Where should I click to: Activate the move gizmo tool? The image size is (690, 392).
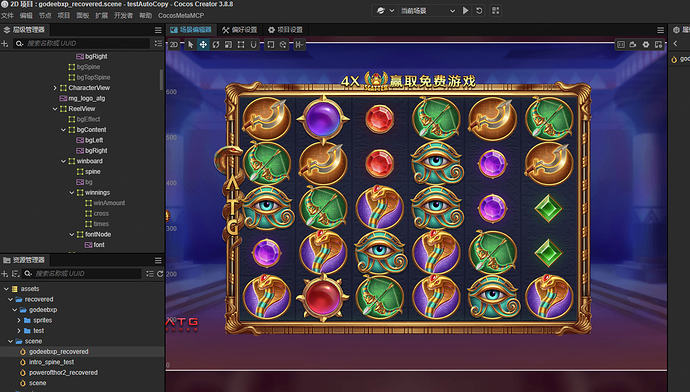pyautogui.click(x=203, y=44)
